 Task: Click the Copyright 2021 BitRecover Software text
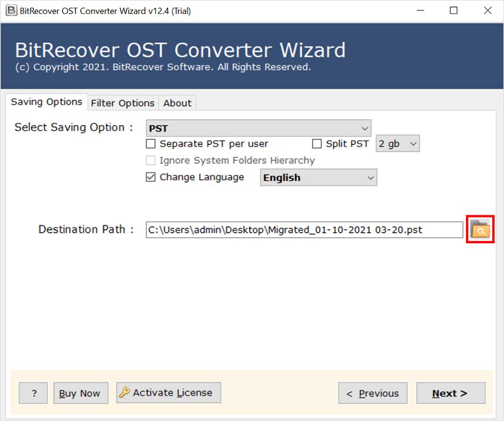pyautogui.click(x=163, y=67)
